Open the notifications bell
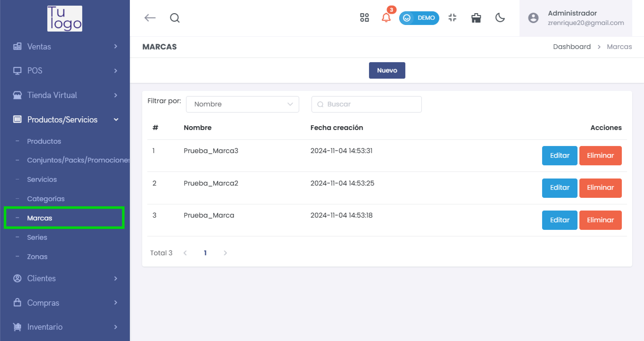The image size is (644, 341). [386, 18]
